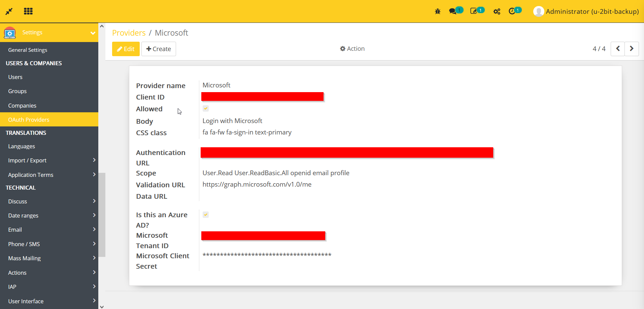644x309 pixels.
Task: Report a bug via the bug icon
Action: pos(438,11)
